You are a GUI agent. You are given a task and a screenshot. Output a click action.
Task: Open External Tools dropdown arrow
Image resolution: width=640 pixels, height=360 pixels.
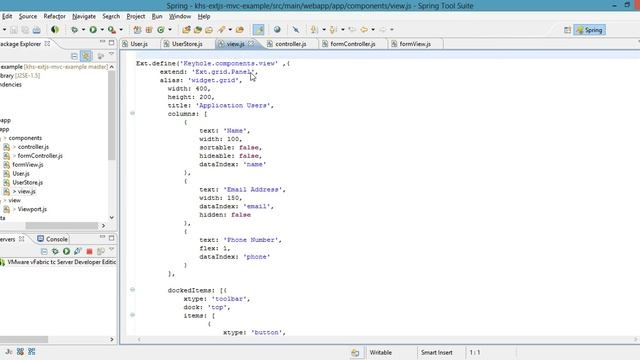(121, 30)
